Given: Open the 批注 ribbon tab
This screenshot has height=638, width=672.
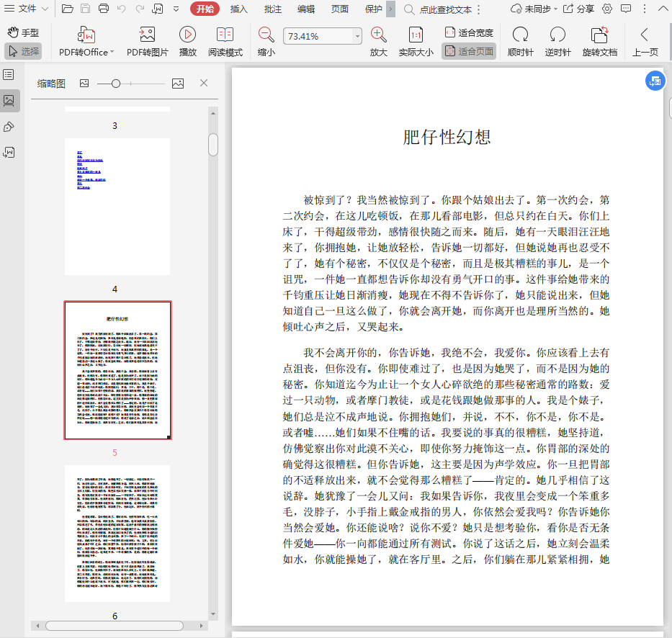Looking at the screenshot, I should click(273, 9).
